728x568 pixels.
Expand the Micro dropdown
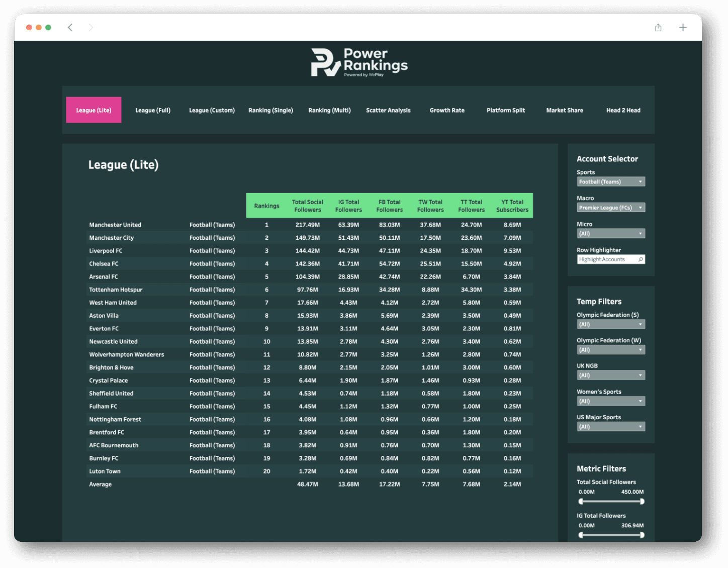611,234
